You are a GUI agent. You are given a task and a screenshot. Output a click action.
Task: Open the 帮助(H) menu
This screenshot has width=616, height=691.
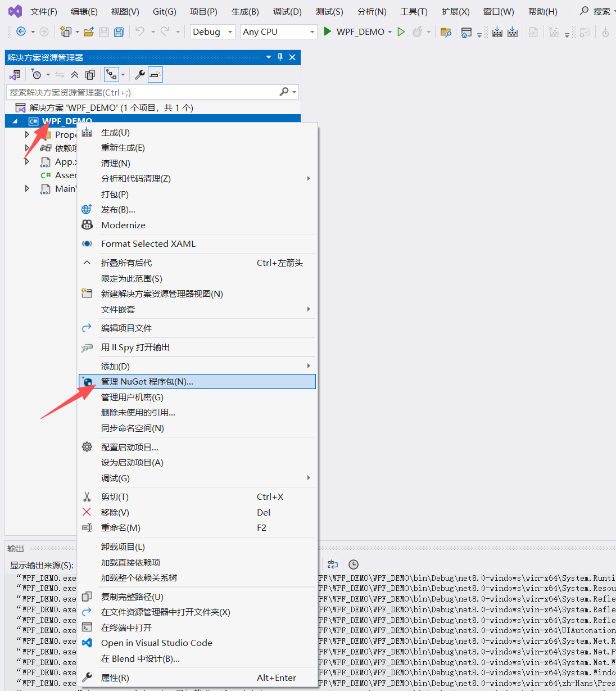click(543, 11)
